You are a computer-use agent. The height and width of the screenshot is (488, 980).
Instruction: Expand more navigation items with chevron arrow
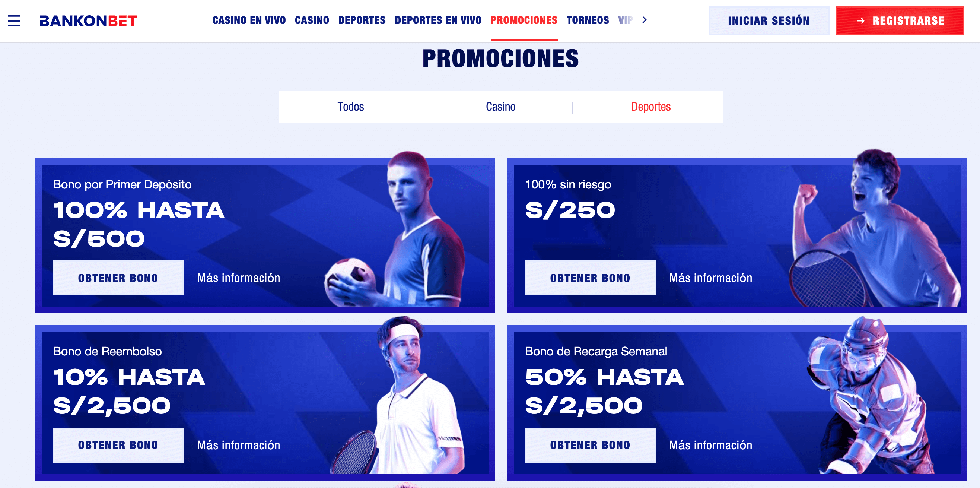(645, 20)
